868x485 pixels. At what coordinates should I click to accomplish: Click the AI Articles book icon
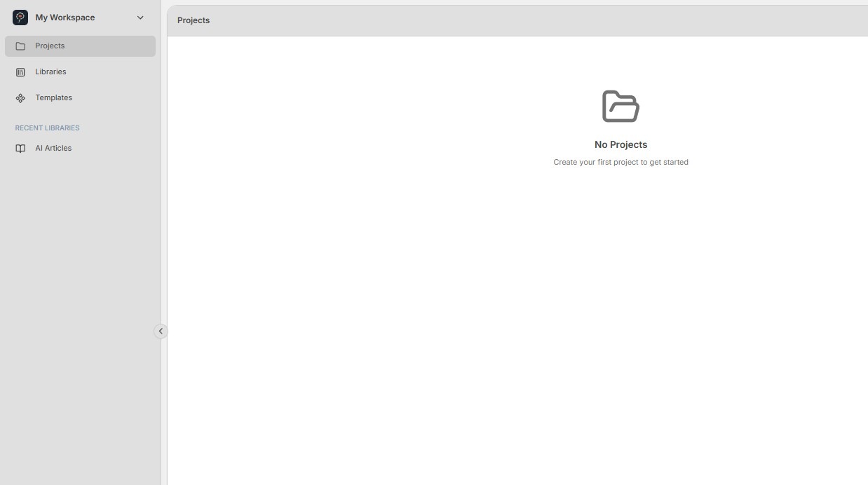pyautogui.click(x=20, y=149)
